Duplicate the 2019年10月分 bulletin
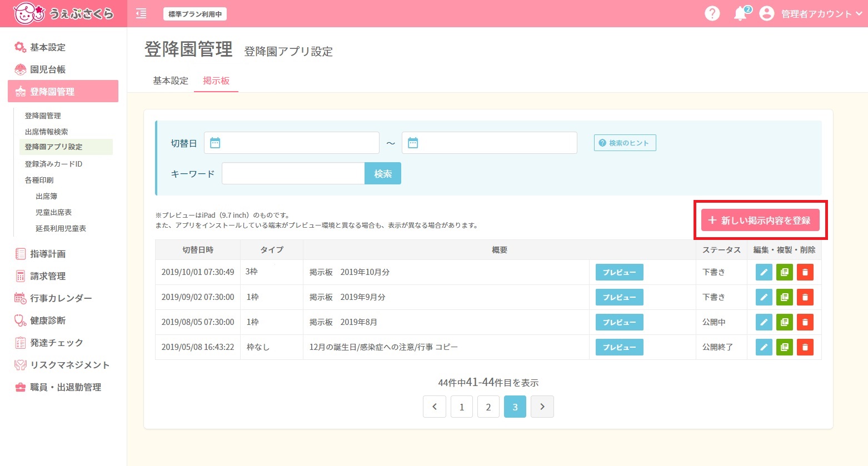The image size is (868, 466). pos(785,272)
